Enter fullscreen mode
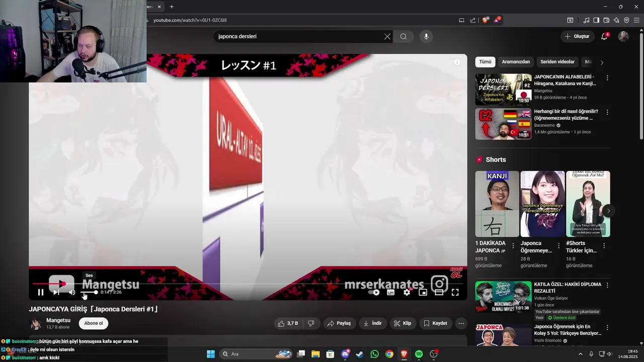The width and height of the screenshot is (644, 362). click(x=455, y=292)
